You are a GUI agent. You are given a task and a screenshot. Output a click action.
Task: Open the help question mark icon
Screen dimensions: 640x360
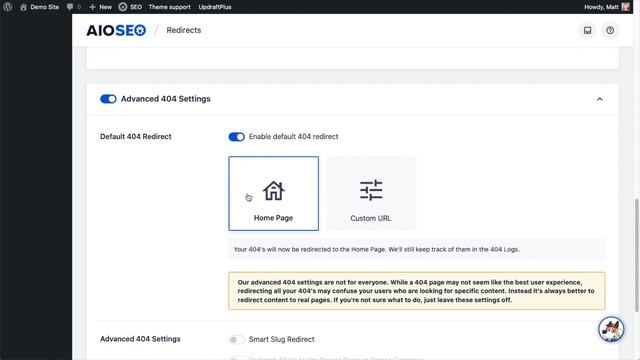[610, 30]
